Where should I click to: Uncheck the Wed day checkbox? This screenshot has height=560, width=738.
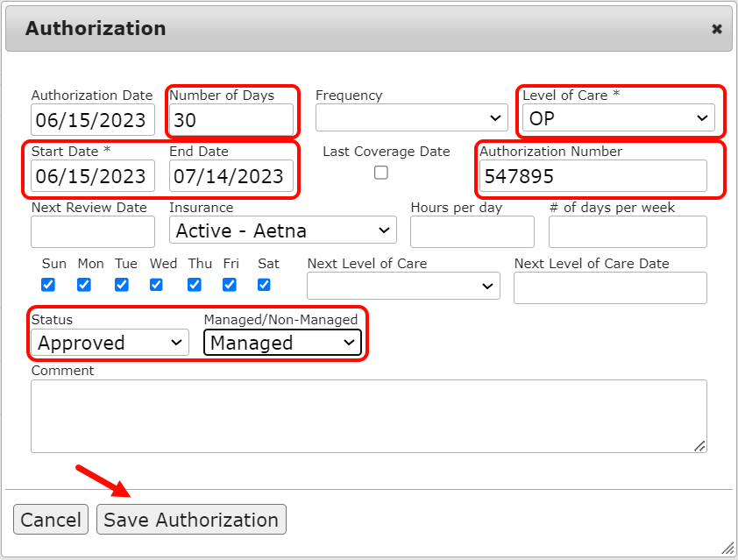156,284
